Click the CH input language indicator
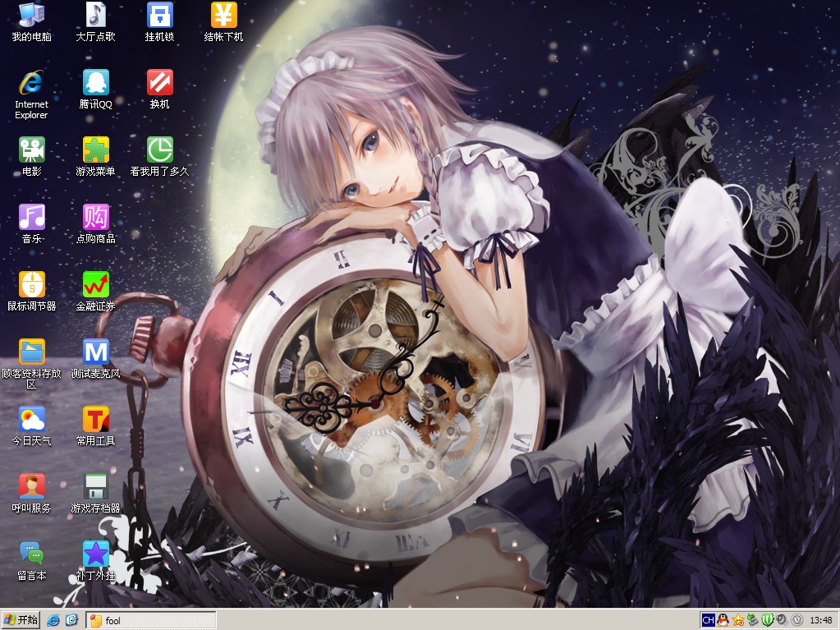 [709, 620]
